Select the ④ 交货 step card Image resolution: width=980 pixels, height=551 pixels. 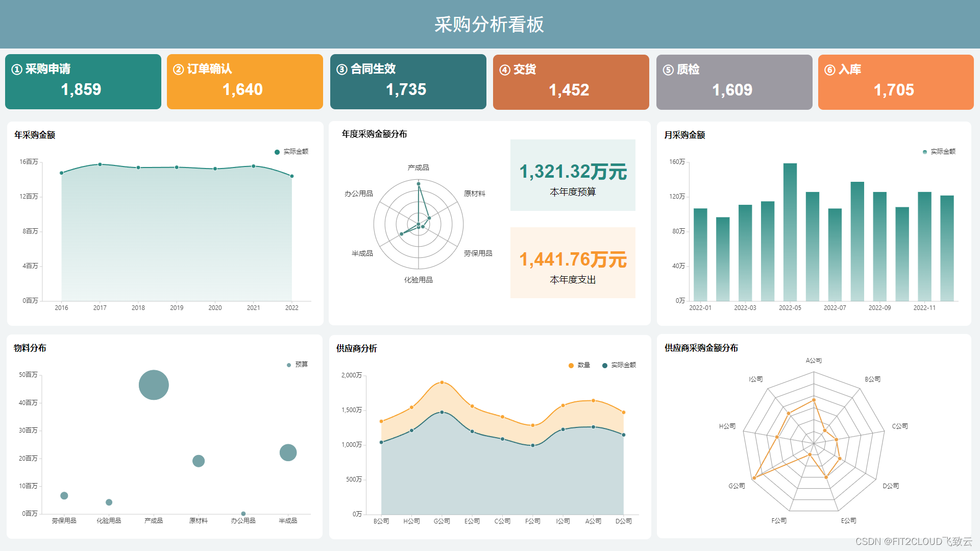click(x=571, y=81)
